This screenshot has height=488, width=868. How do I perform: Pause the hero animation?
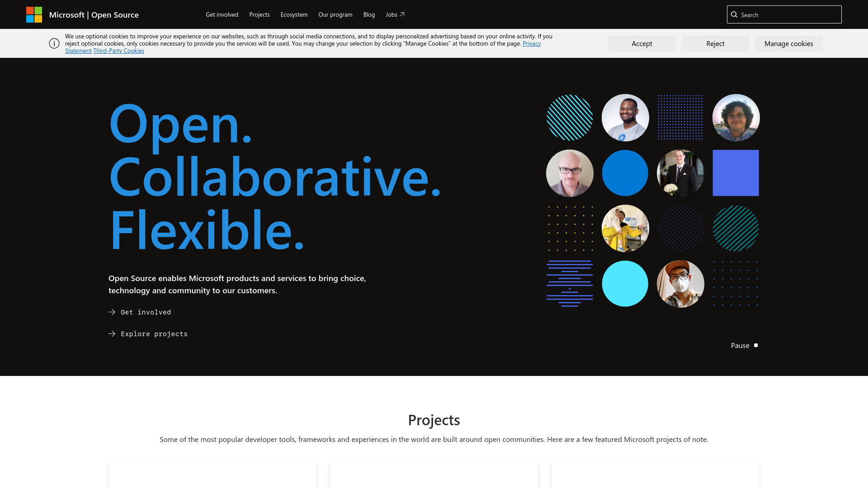click(745, 345)
